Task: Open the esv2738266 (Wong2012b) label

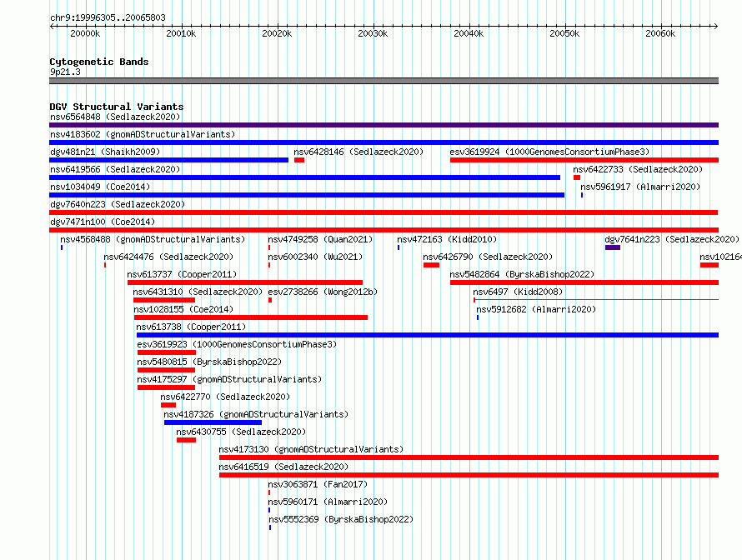Action: pyautogui.click(x=323, y=292)
